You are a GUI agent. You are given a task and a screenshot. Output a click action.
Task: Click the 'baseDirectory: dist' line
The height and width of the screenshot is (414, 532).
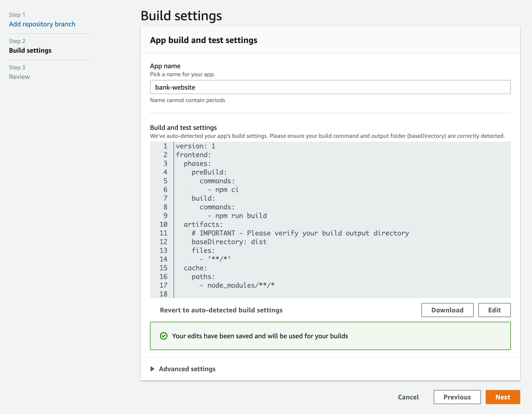pos(229,242)
